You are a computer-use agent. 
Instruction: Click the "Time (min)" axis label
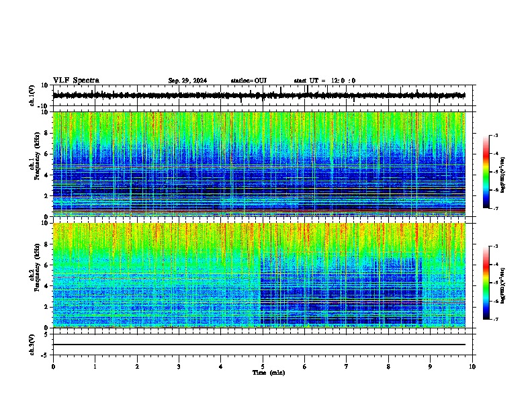point(269,373)
